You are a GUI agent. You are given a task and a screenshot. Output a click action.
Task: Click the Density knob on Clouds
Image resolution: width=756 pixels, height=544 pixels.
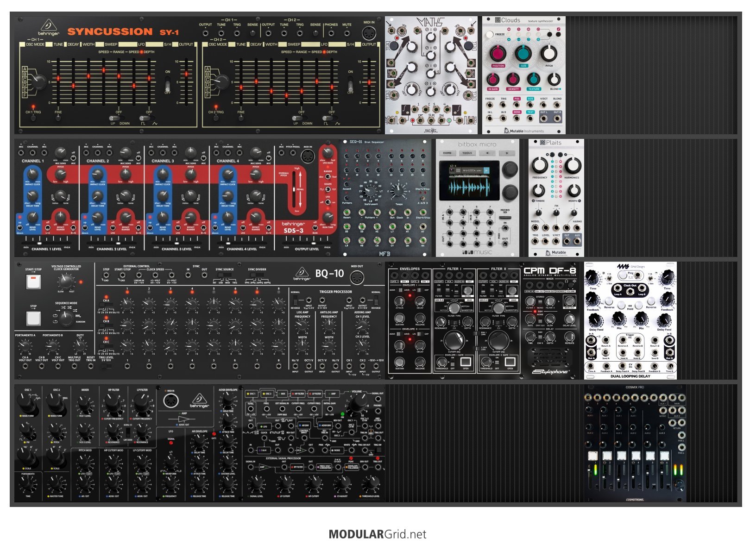[513, 79]
